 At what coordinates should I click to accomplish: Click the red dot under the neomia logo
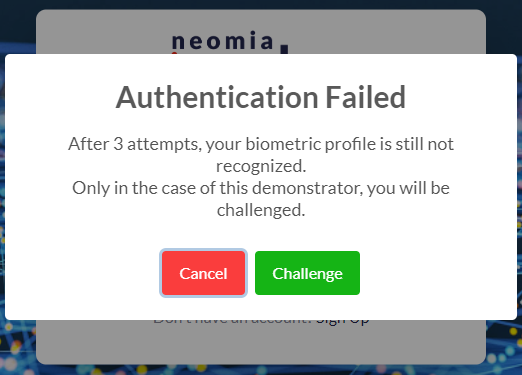pyautogui.click(x=174, y=53)
